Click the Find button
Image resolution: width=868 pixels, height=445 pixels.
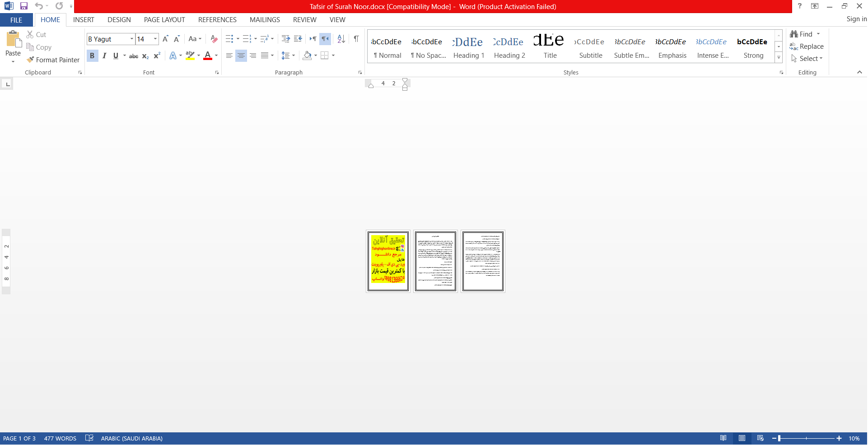(801, 34)
